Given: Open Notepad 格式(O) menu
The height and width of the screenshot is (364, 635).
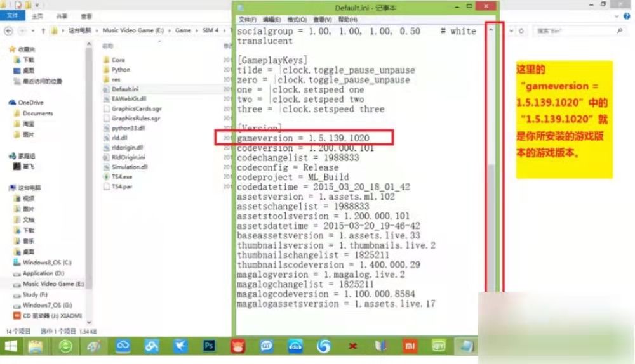Looking at the screenshot, I should (x=297, y=20).
